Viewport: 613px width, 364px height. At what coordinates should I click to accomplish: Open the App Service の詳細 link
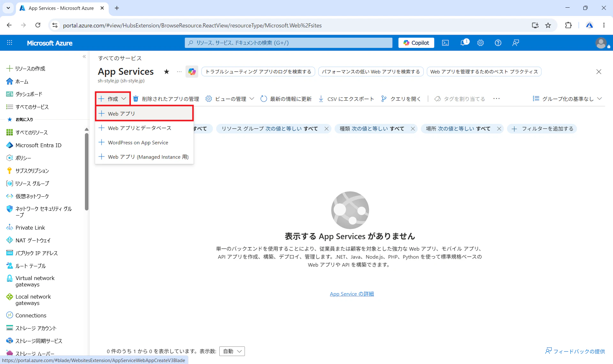point(352,294)
